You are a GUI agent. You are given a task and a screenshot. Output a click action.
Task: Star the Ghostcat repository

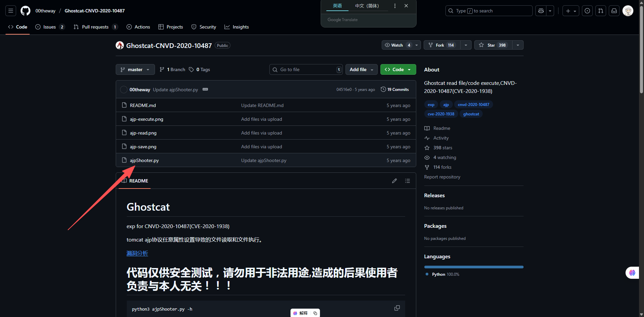pyautogui.click(x=493, y=45)
